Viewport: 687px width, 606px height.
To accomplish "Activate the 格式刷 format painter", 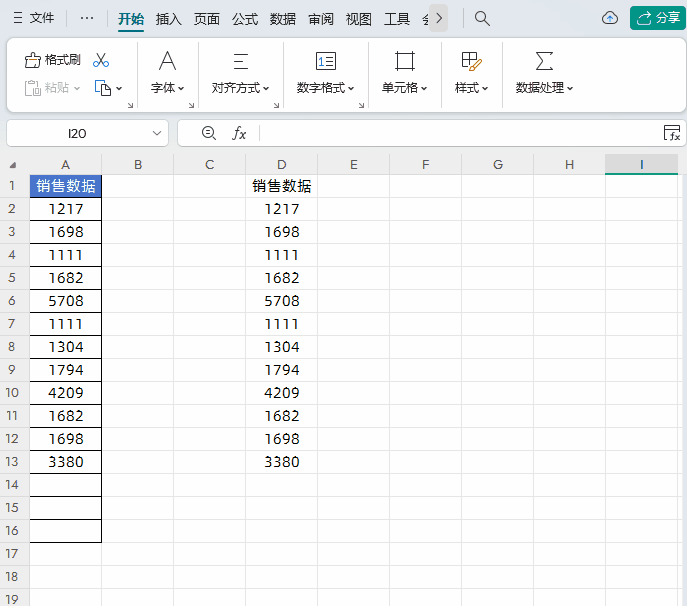I will coord(52,60).
